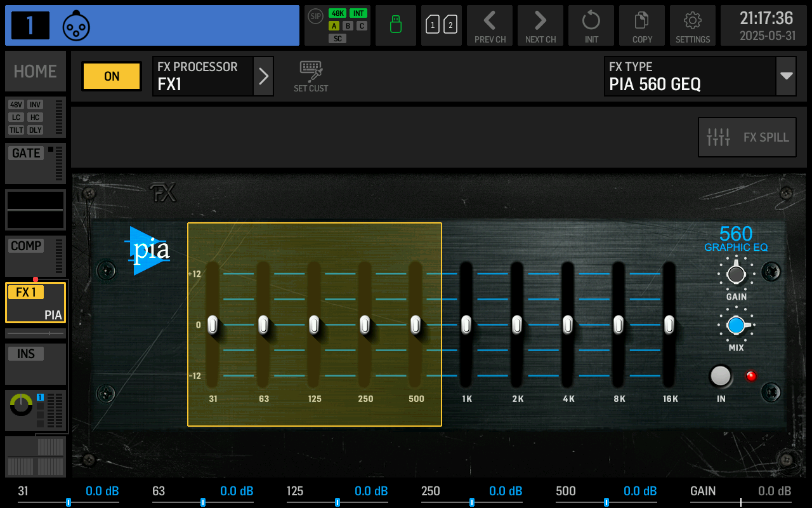
Task: Go to next channel
Action: point(540,25)
